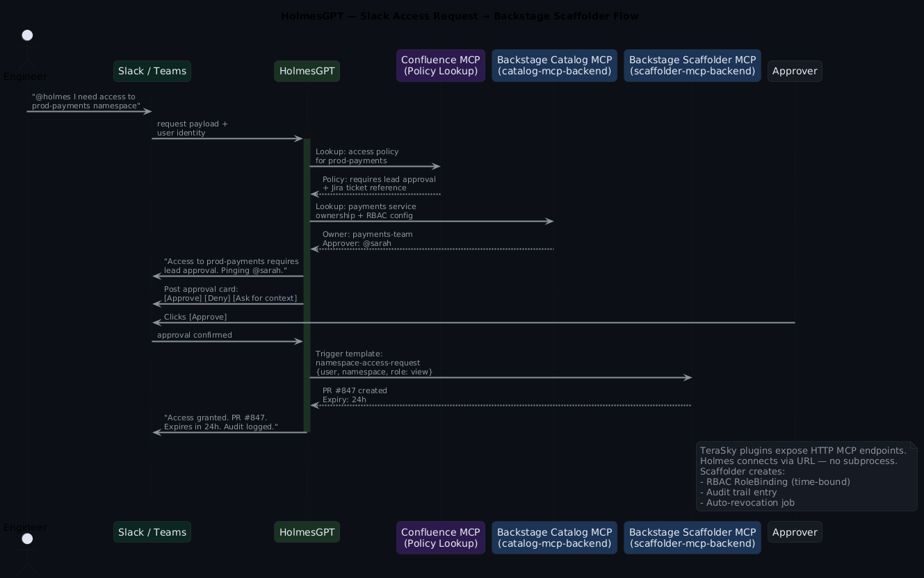Click "- Audit trail entry" note line
924x578 pixels.
(738, 493)
